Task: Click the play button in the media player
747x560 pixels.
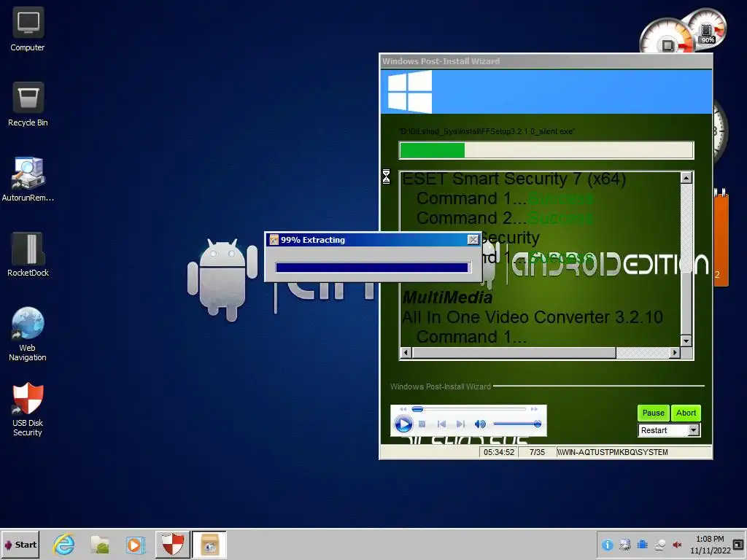Action: pyautogui.click(x=403, y=424)
